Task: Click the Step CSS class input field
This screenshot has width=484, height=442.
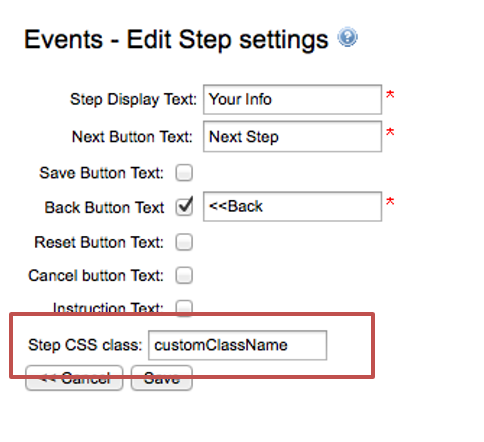Action: (x=237, y=345)
